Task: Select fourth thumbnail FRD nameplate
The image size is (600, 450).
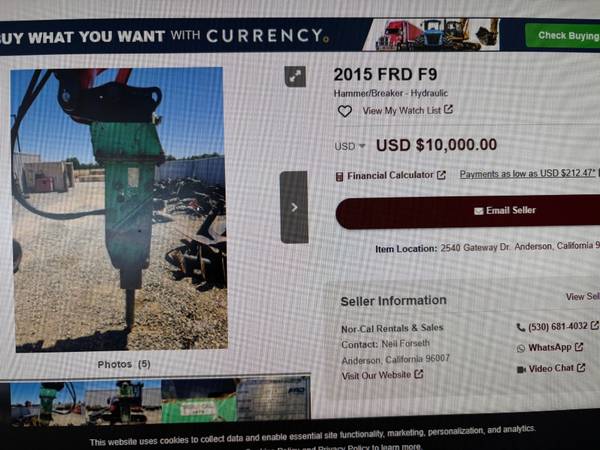Action: pos(273,399)
